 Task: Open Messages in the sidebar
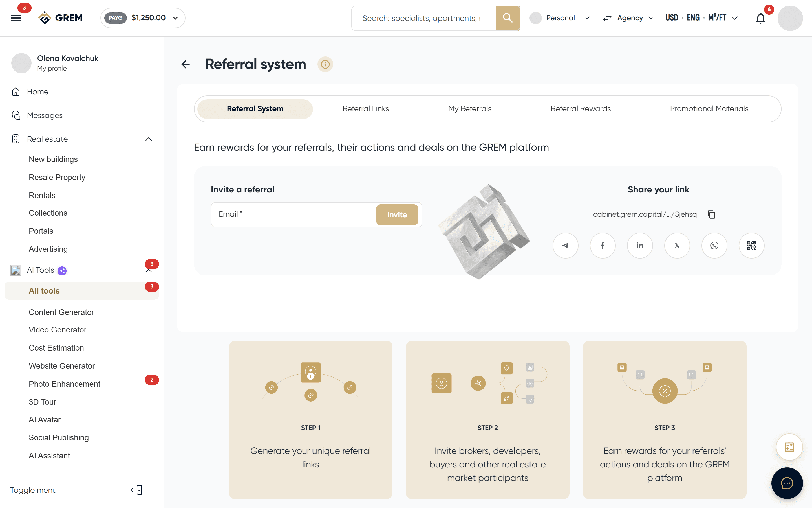45,116
